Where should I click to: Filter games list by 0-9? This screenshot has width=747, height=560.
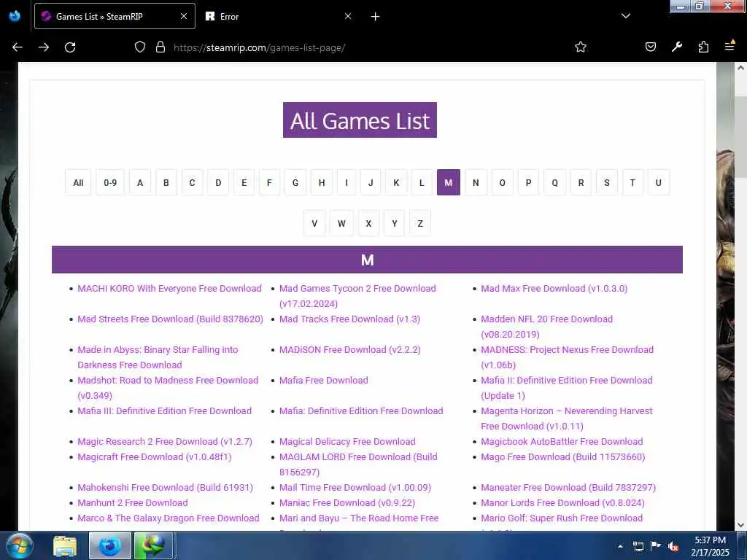click(110, 182)
